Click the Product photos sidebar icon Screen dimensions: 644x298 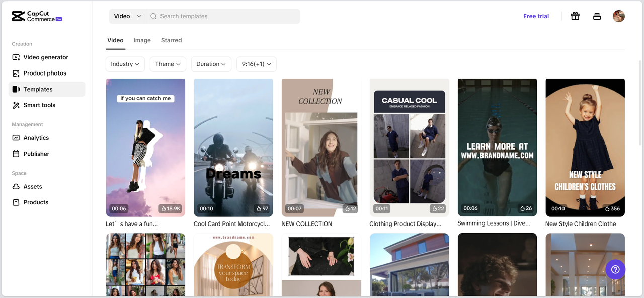16,73
